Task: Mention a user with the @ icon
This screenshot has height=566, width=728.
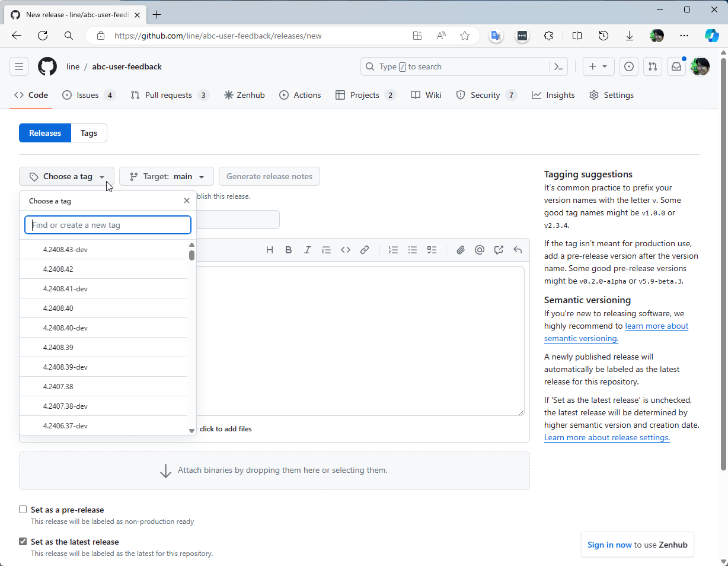Action: click(480, 250)
